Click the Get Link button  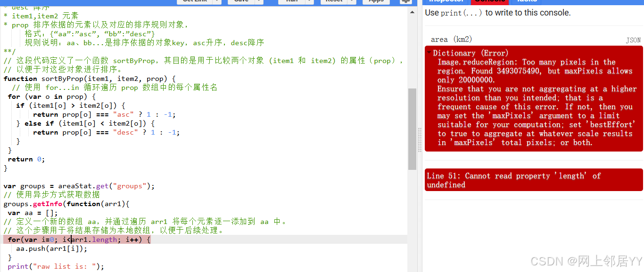pos(196,1)
